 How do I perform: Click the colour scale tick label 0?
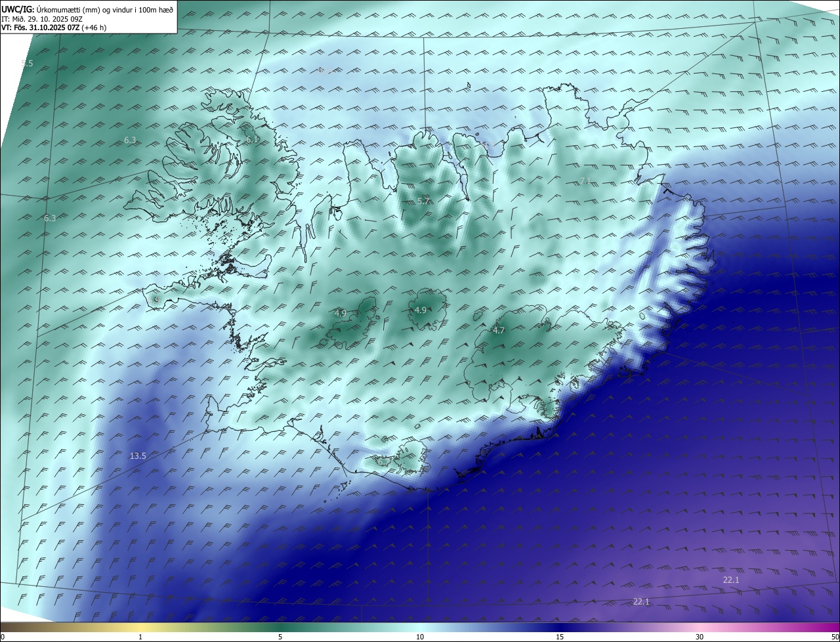click(3, 637)
